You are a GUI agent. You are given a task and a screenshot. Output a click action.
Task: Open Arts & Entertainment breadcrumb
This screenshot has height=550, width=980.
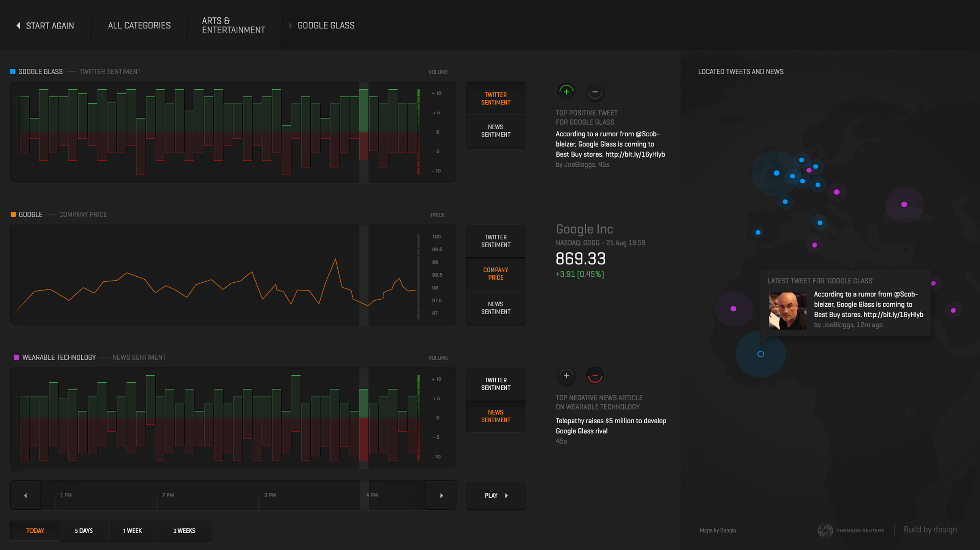pyautogui.click(x=233, y=25)
